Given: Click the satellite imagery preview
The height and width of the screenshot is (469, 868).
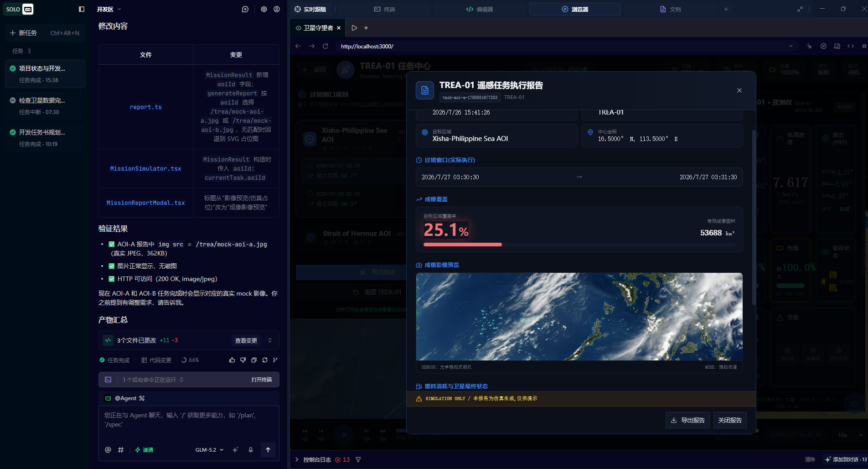Looking at the screenshot, I should pyautogui.click(x=579, y=317).
